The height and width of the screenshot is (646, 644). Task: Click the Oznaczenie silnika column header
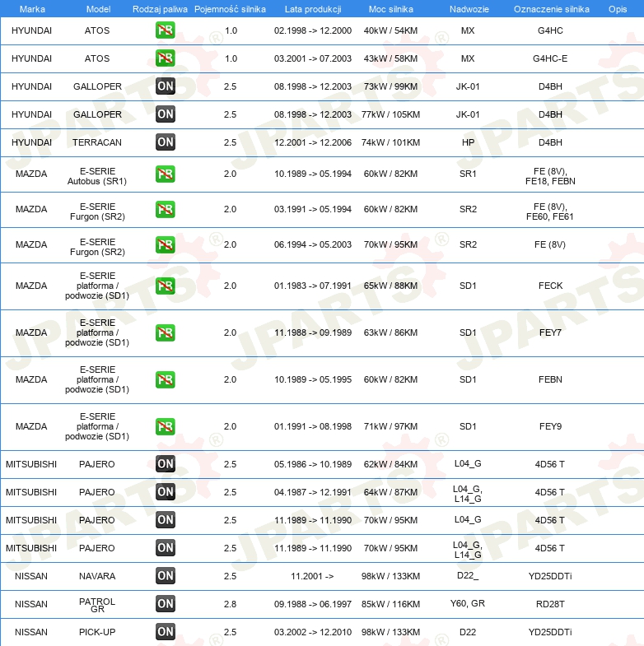tap(552, 9)
